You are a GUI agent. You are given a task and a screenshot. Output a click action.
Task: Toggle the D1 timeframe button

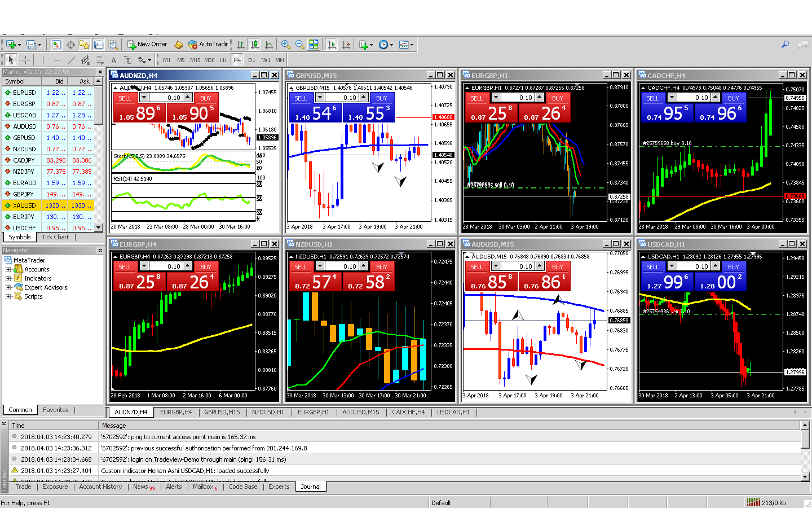pos(251,60)
